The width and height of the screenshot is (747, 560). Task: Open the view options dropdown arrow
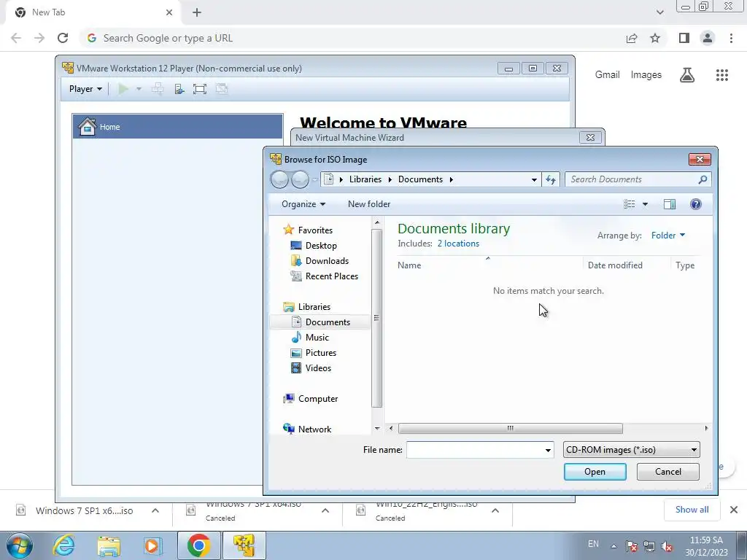(x=645, y=204)
